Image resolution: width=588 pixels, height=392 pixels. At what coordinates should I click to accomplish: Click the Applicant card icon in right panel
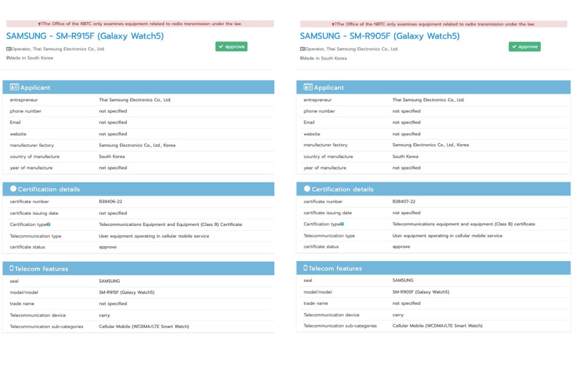[x=308, y=87]
